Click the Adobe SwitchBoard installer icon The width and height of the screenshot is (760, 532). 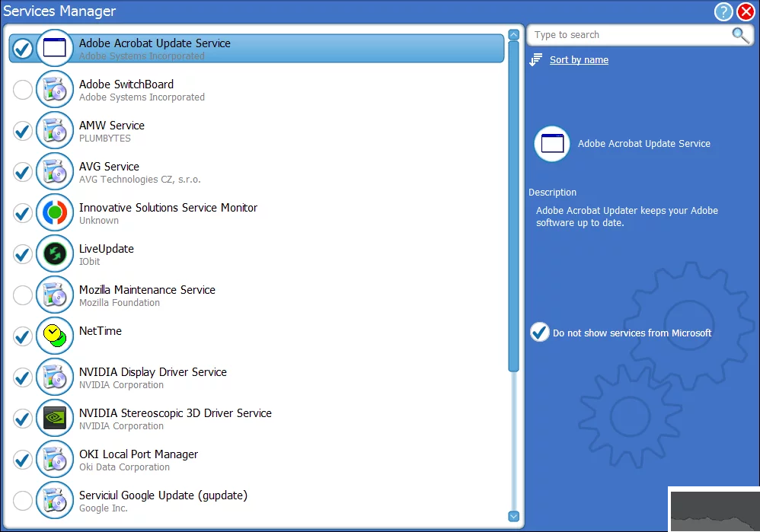tap(54, 89)
